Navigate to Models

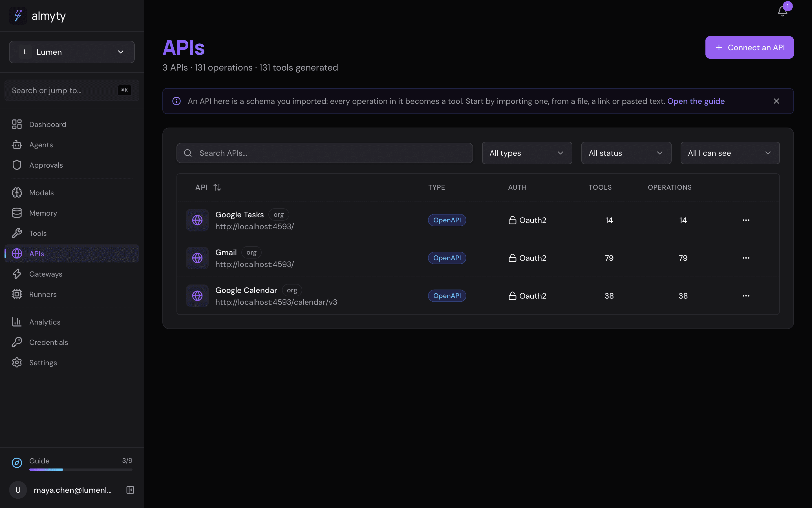tap(72, 193)
